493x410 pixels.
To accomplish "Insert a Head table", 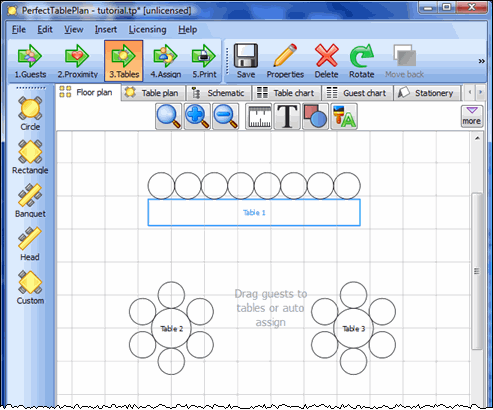I will 30,244.
